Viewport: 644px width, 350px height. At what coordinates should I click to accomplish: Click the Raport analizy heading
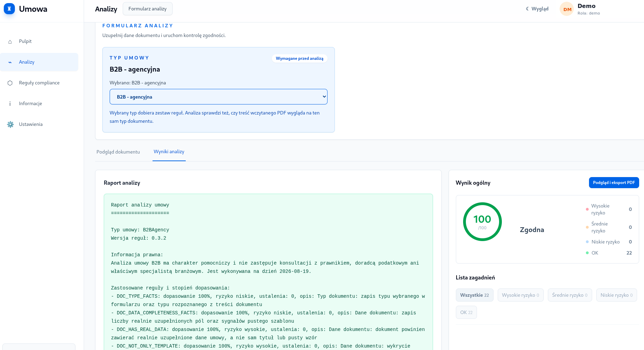(x=122, y=183)
